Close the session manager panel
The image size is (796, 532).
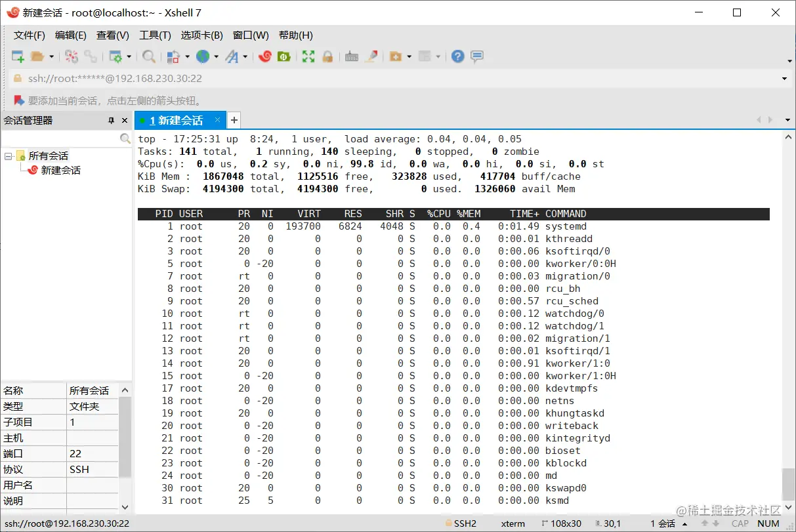pyautogui.click(x=125, y=121)
